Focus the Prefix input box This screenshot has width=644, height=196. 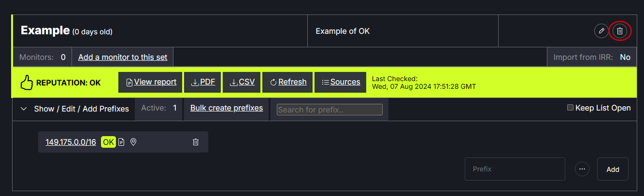pos(515,169)
